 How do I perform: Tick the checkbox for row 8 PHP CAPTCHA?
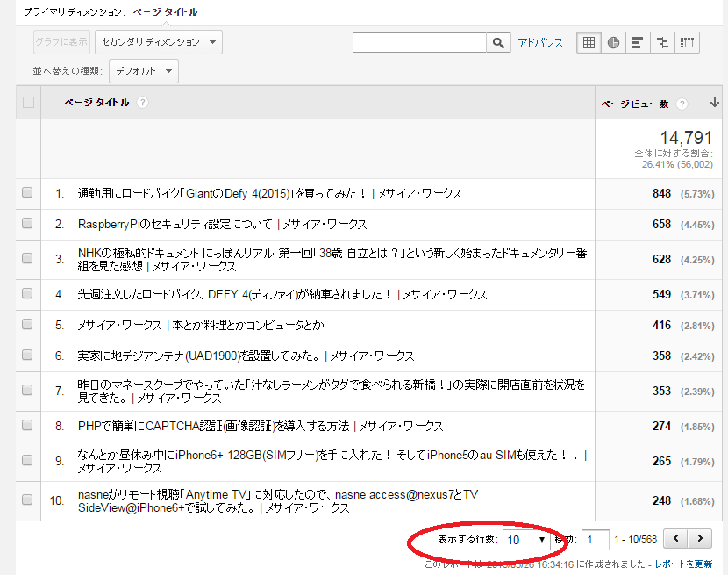[x=27, y=426]
